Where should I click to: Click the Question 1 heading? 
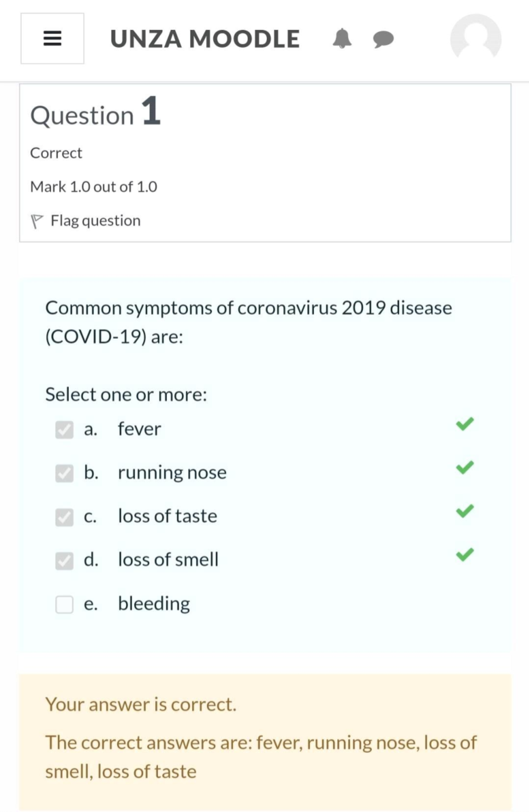pyautogui.click(x=95, y=115)
